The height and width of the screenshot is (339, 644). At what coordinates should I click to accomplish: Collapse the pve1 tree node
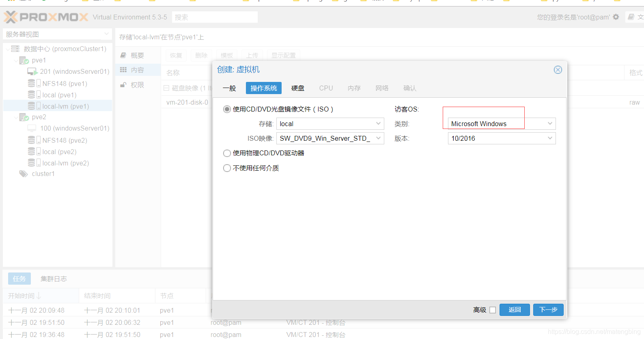click(16, 60)
